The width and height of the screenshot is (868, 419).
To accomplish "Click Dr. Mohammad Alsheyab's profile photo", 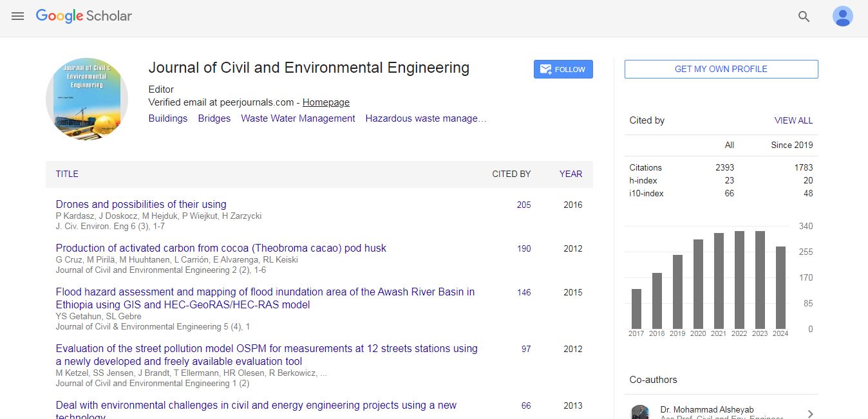I will click(x=640, y=413).
